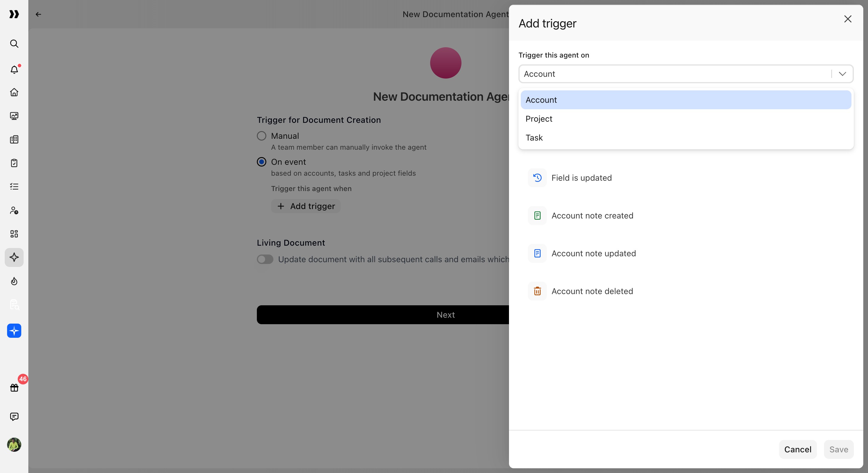This screenshot has width=868, height=473.
Task: Open the gift icon with 46 badge
Action: click(x=14, y=387)
